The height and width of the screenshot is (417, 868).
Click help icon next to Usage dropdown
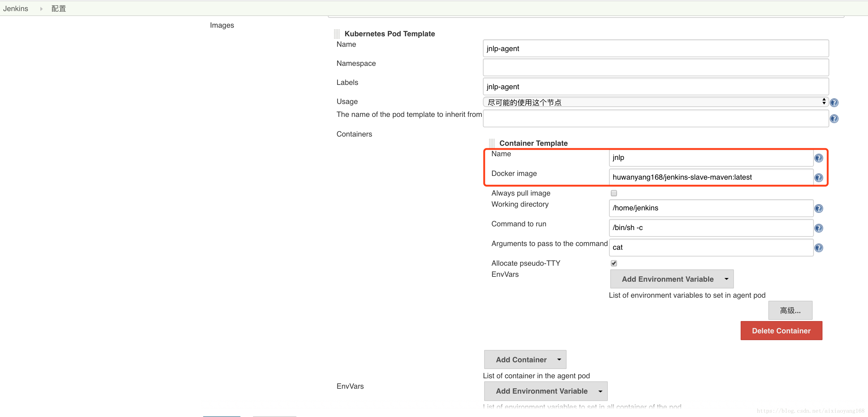[x=834, y=102]
